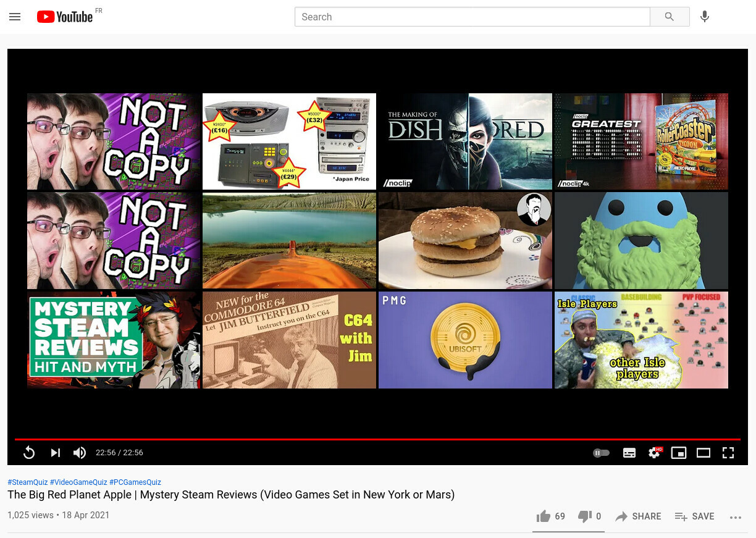Switch to theater mode
756x538 pixels.
point(703,453)
